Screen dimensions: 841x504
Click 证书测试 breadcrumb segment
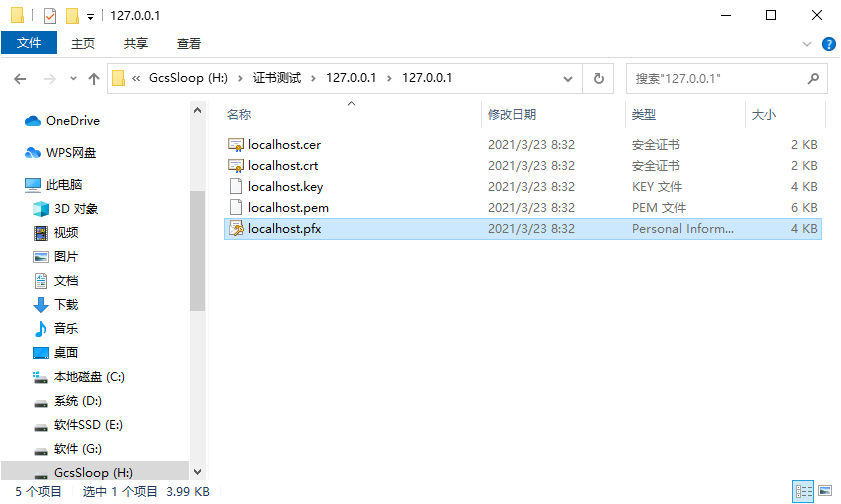(x=277, y=78)
